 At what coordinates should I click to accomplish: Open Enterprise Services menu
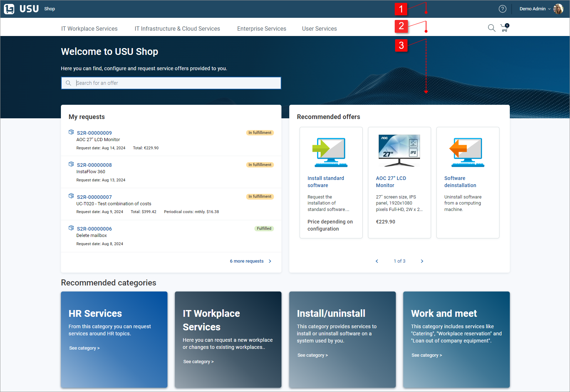(x=261, y=29)
